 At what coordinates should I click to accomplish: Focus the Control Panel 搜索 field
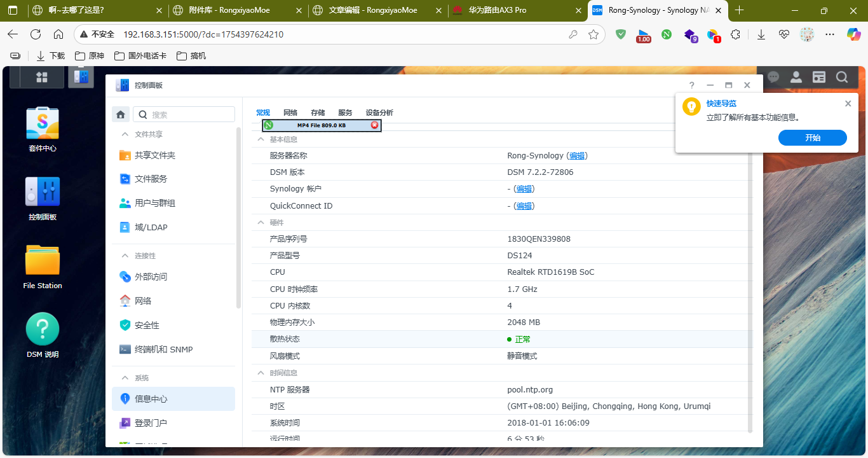184,114
